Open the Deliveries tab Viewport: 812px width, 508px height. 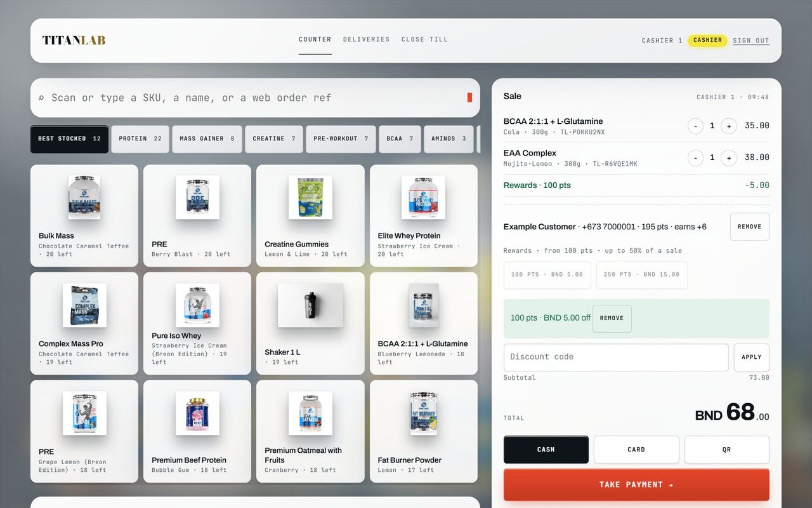pos(367,39)
